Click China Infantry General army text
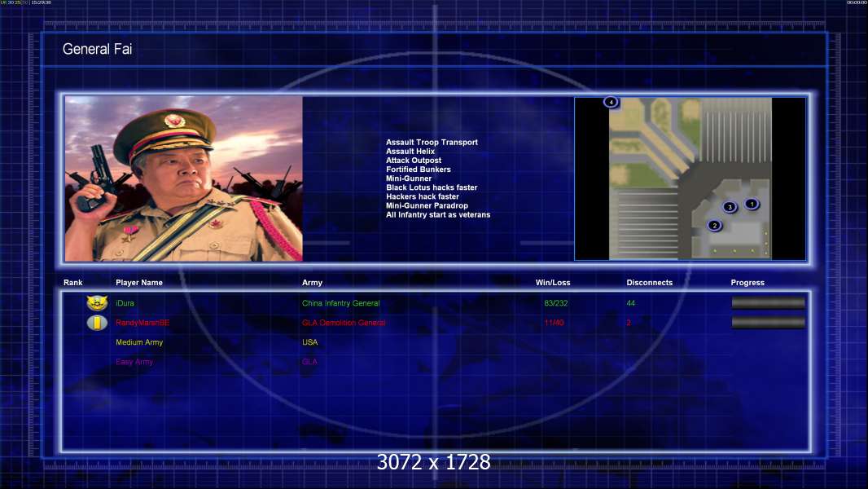Image resolution: width=868 pixels, height=489 pixels. coord(340,303)
